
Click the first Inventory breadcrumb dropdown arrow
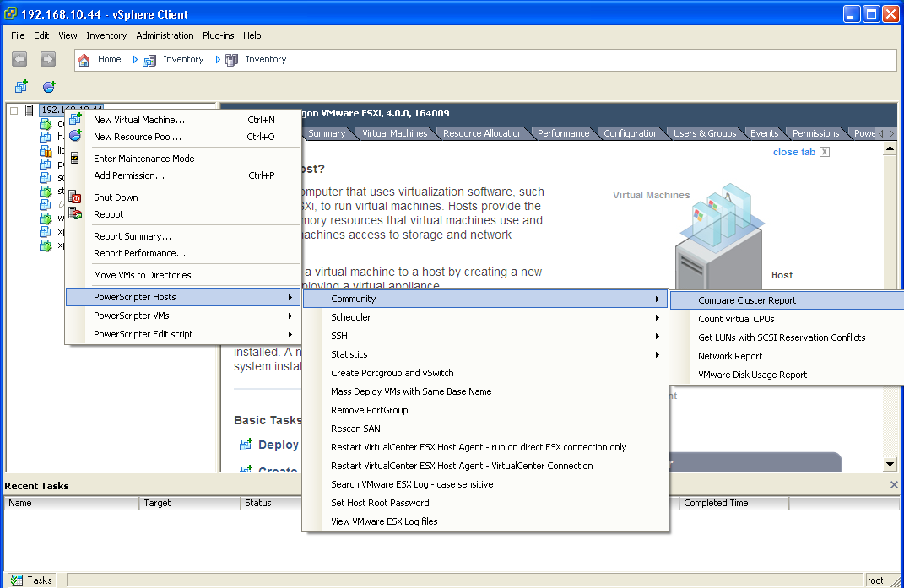point(135,59)
